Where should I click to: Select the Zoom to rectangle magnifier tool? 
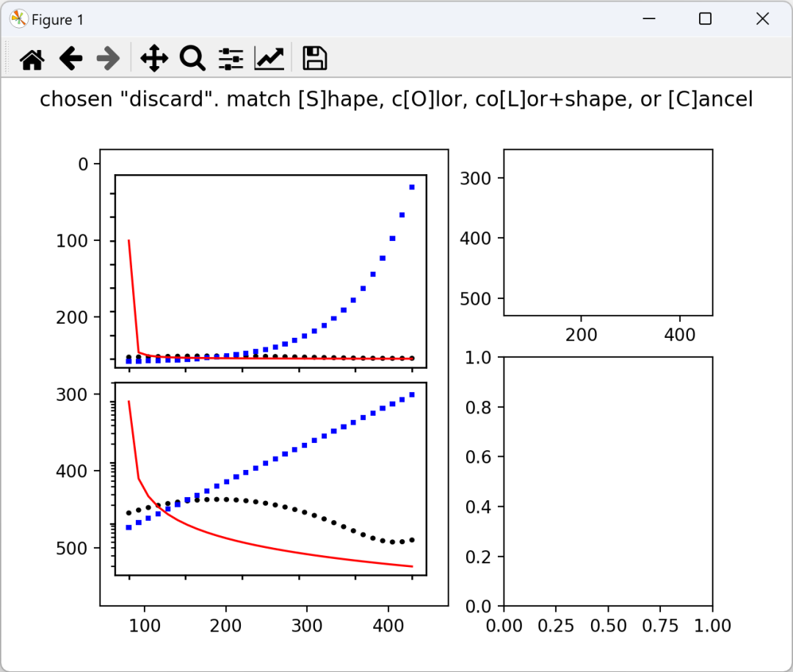192,59
